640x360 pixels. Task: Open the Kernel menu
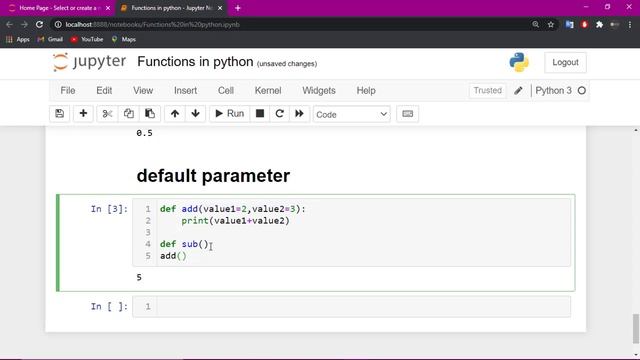coord(268,91)
